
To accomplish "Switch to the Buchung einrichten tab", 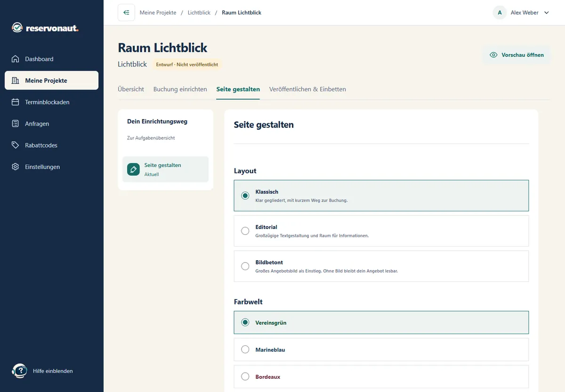I will point(180,89).
